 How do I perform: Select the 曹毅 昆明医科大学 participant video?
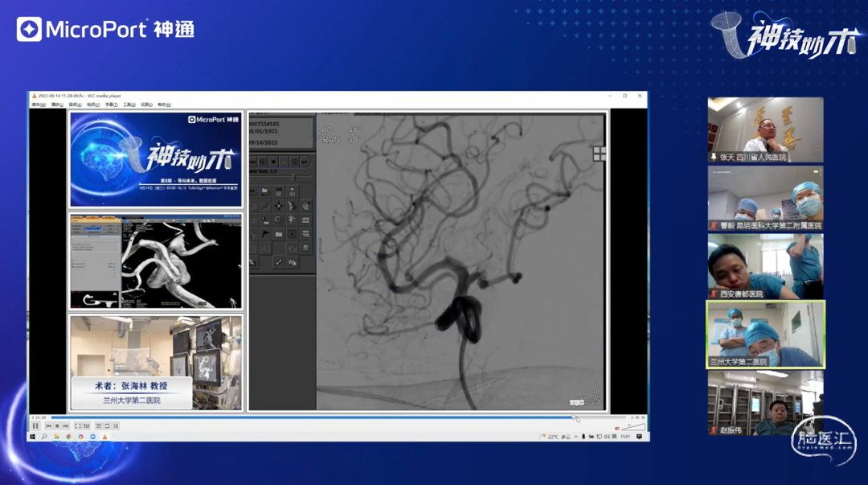pyautogui.click(x=766, y=199)
